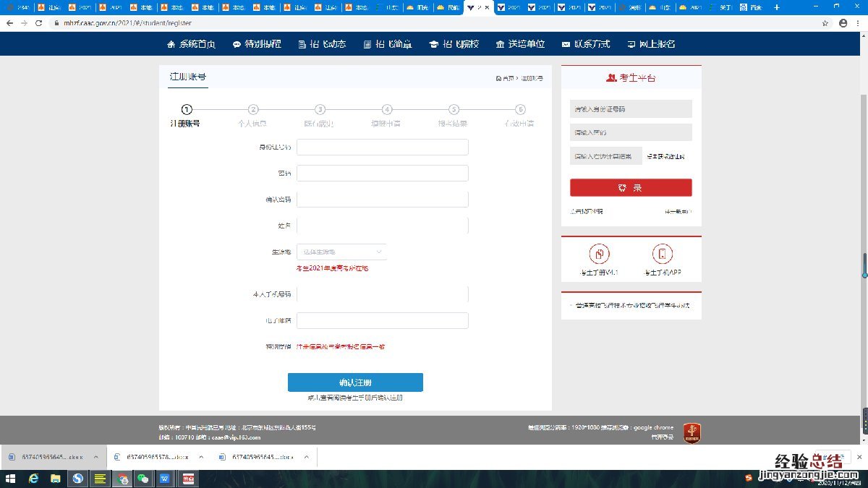Click the Windows Start button
868x488 pixels.
coord(10,479)
